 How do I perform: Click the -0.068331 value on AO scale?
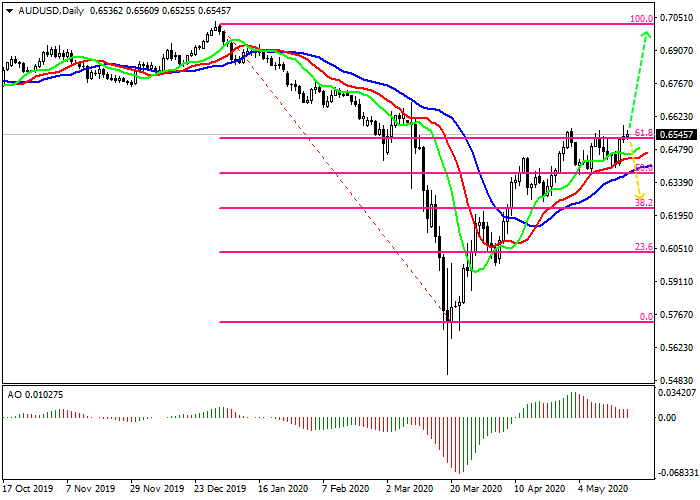pyautogui.click(x=675, y=471)
